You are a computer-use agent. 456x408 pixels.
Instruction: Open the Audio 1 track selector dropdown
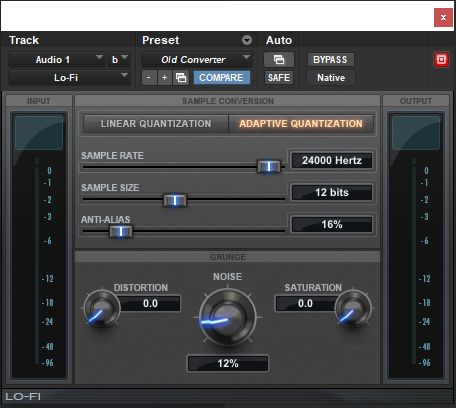pos(56,60)
